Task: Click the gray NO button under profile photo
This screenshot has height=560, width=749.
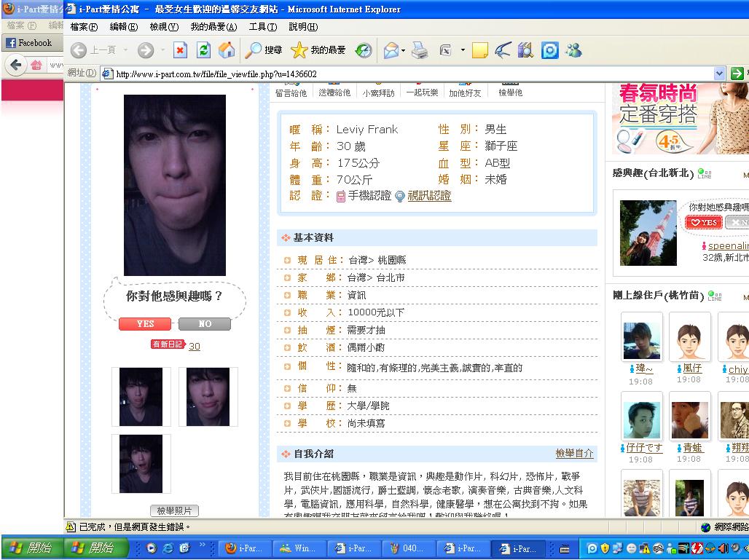Action: pyautogui.click(x=205, y=324)
